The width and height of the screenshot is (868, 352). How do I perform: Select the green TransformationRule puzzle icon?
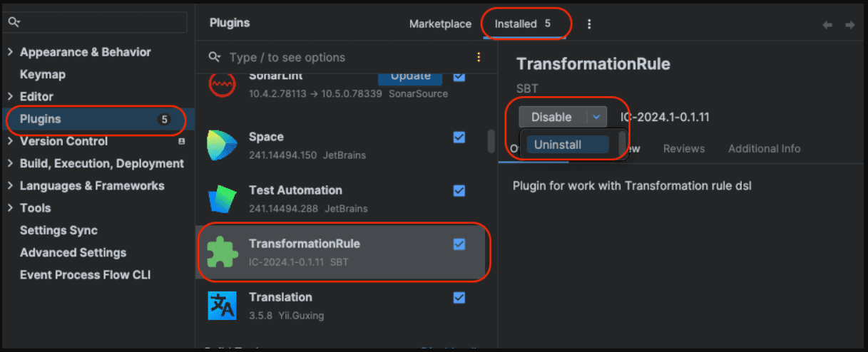[x=221, y=252]
